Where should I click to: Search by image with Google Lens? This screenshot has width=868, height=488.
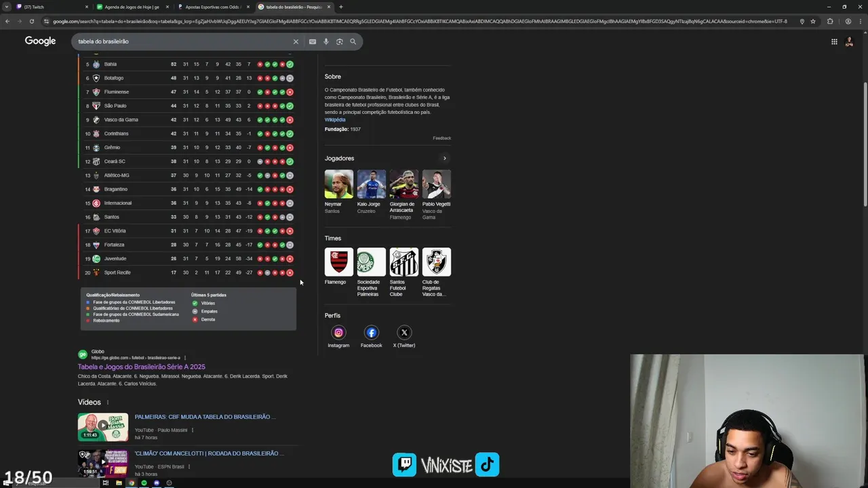click(x=339, y=41)
